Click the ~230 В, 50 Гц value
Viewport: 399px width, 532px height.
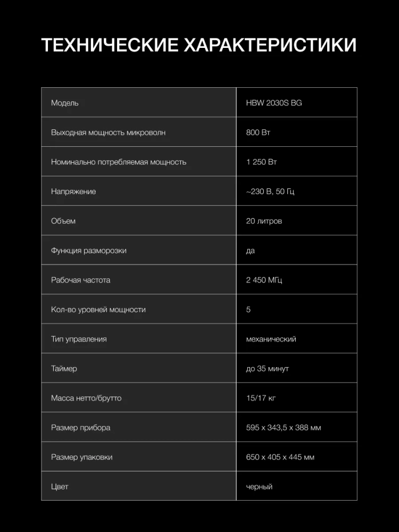pos(270,192)
